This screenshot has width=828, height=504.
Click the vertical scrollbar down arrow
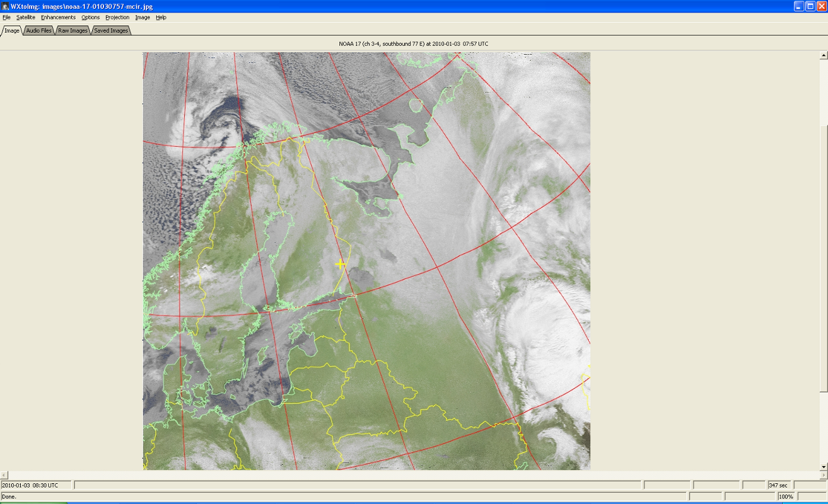click(823, 466)
